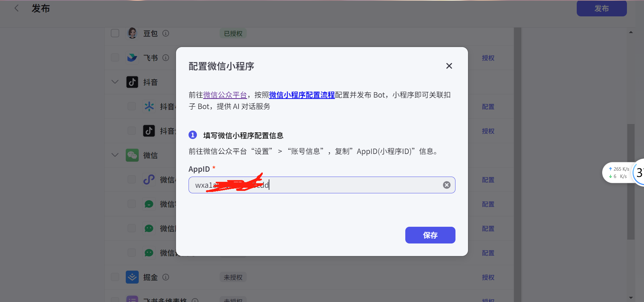Screen dimensions: 644x302
Task: Tick the 豆包 checkbox
Action: [115, 33]
